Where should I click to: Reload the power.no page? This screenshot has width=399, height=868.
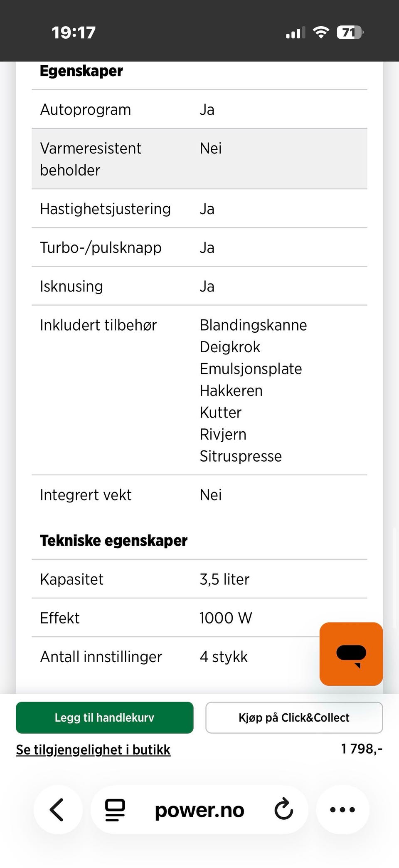point(284,809)
